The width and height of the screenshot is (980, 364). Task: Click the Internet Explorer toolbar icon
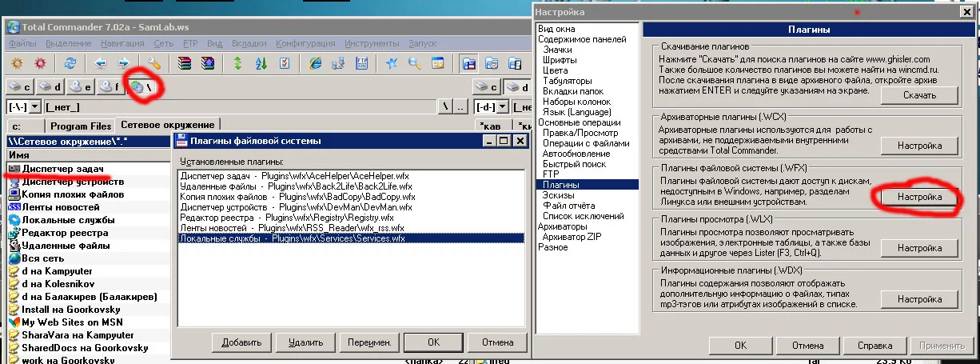tap(316, 62)
